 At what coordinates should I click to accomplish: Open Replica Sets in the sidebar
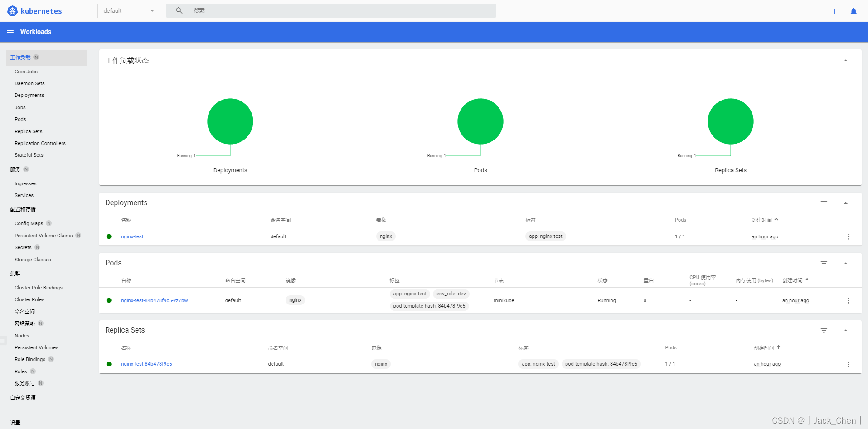pos(28,131)
